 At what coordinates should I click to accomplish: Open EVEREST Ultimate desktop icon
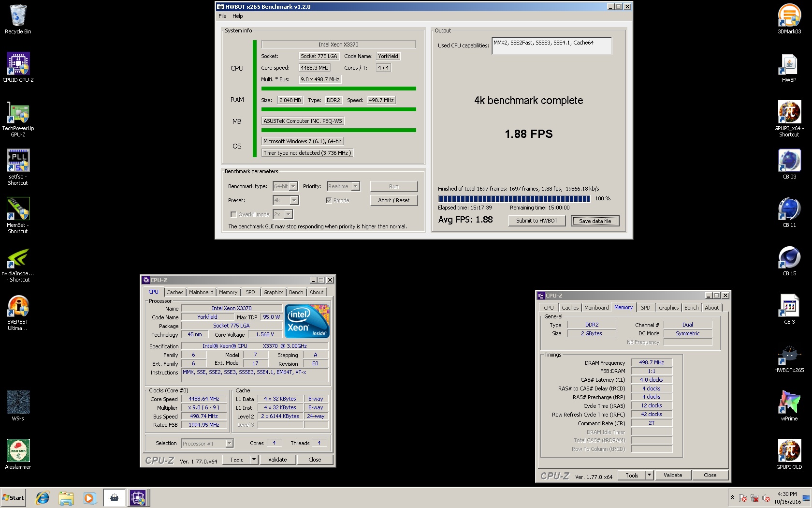pos(18,313)
